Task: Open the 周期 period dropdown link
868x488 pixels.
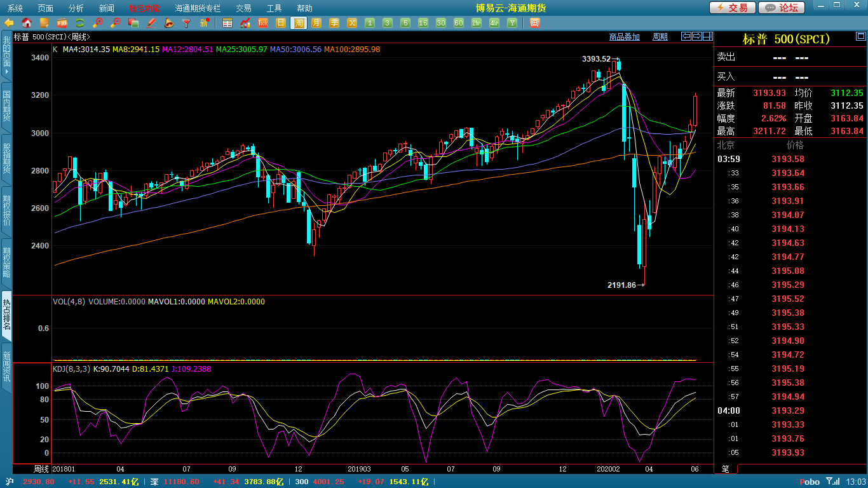Action: tap(660, 37)
